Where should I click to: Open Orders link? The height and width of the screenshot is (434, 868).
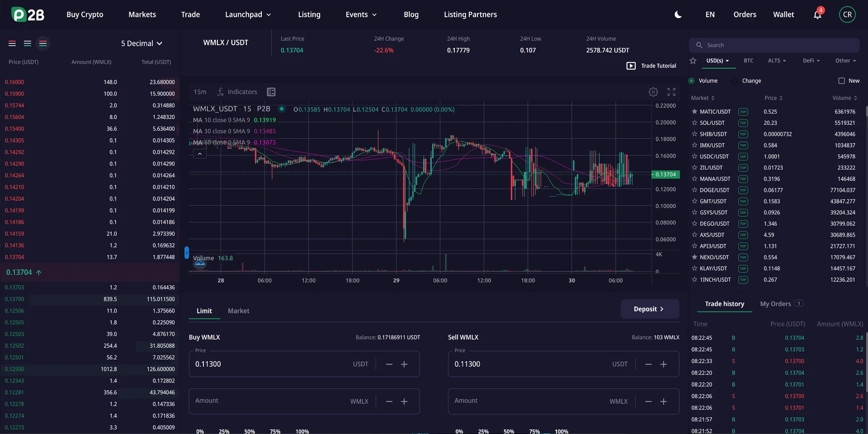[745, 14]
